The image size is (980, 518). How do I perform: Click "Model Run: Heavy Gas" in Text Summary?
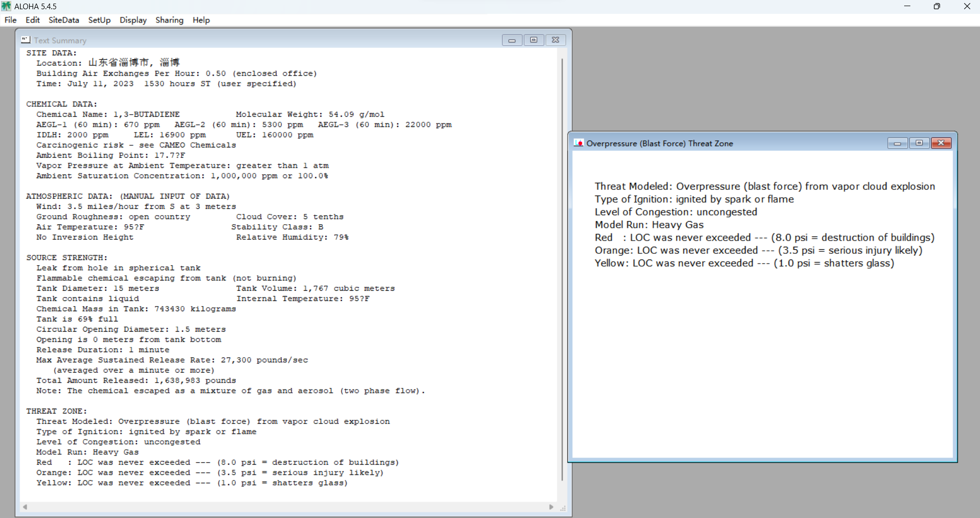click(88, 452)
